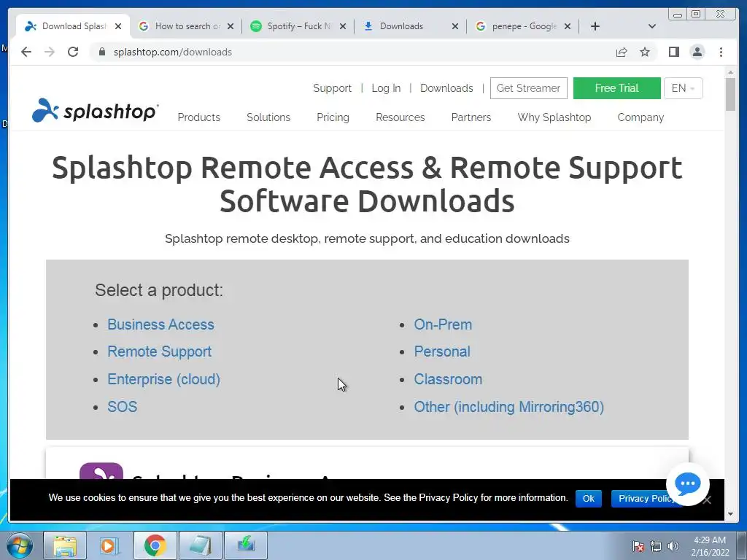
Task: Click the scrollbar down arrow
Action: [x=730, y=514]
